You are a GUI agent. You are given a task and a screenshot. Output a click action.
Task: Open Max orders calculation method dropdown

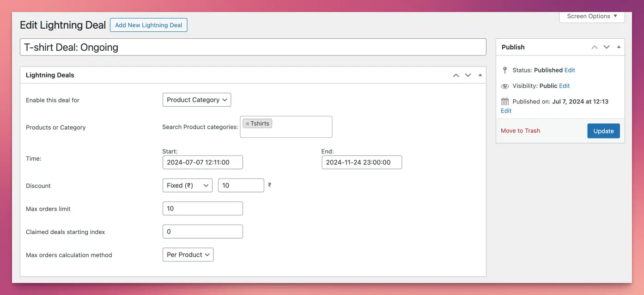pyautogui.click(x=188, y=254)
